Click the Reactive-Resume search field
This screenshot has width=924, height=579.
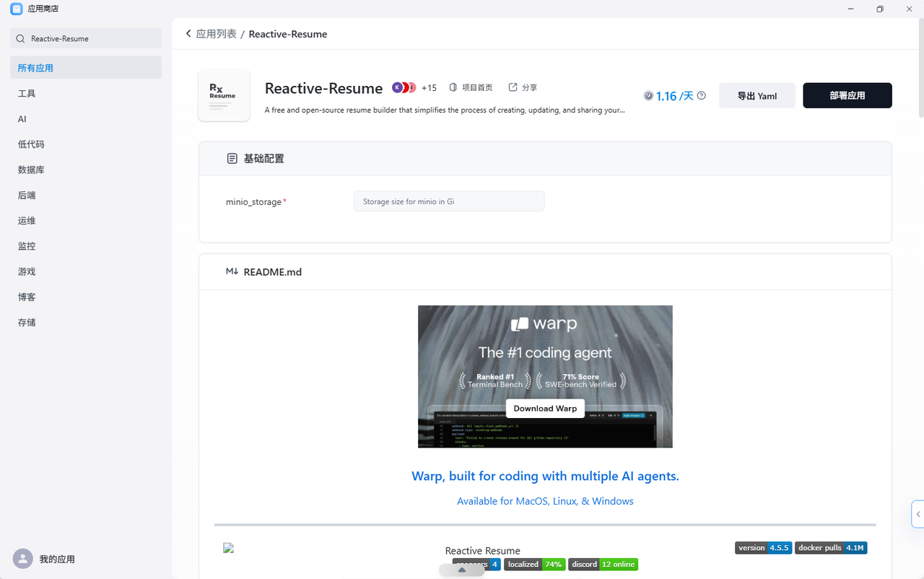click(86, 38)
